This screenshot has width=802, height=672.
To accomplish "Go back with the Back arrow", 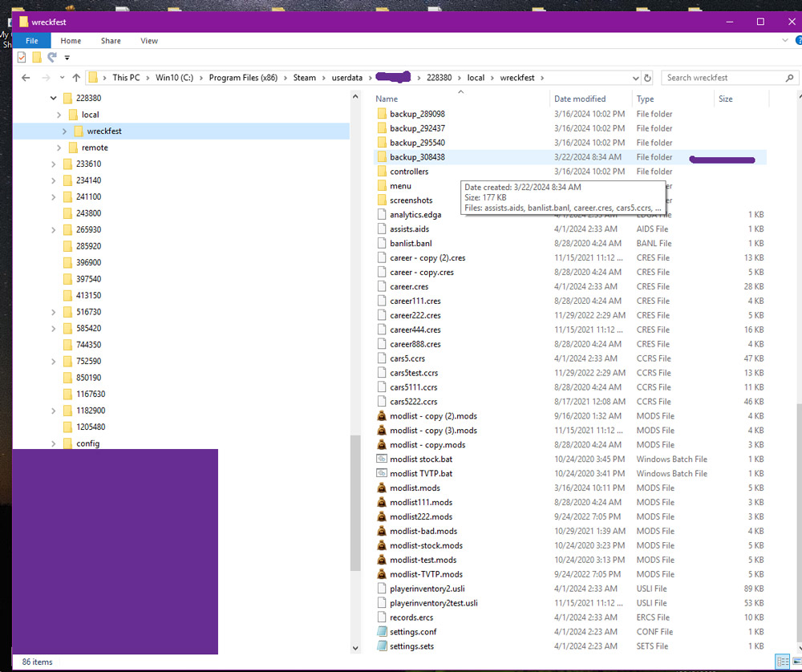I will coord(26,78).
